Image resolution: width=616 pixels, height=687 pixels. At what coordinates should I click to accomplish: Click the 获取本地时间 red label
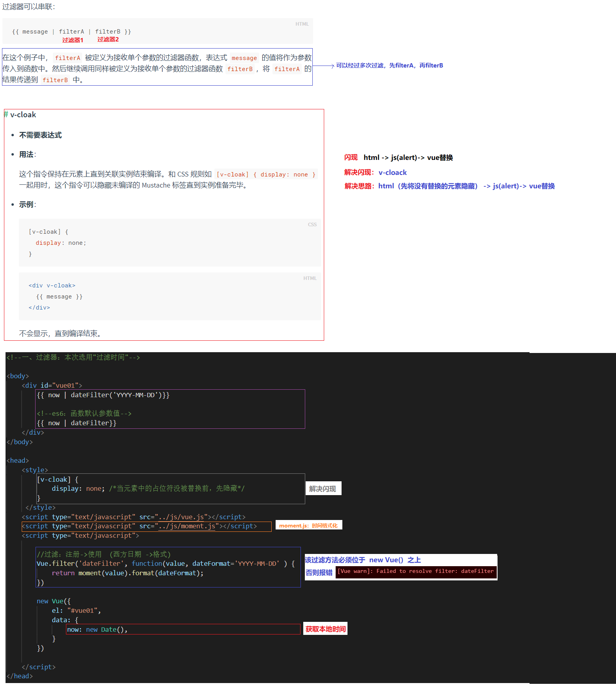325,629
